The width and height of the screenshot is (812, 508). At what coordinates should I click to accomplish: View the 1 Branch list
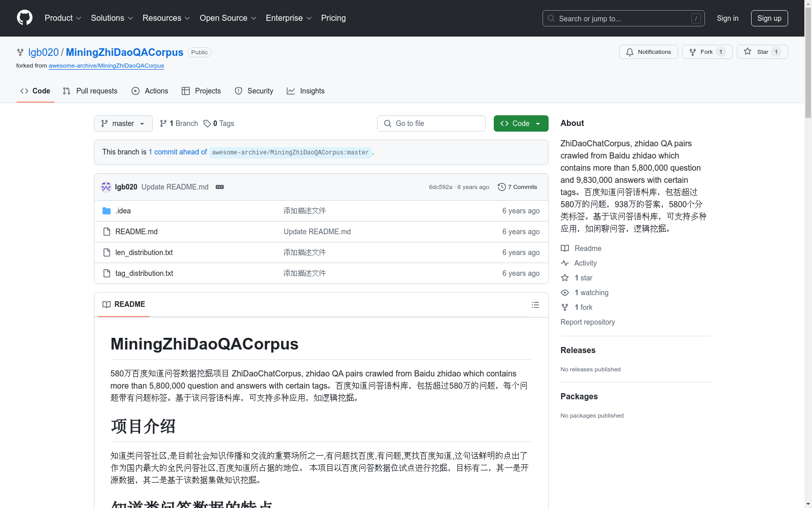(x=179, y=123)
